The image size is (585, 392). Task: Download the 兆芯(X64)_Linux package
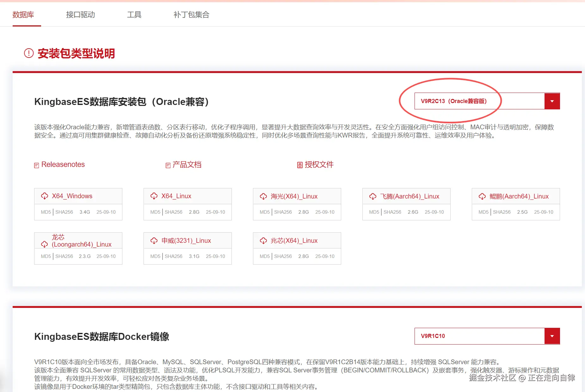point(294,241)
